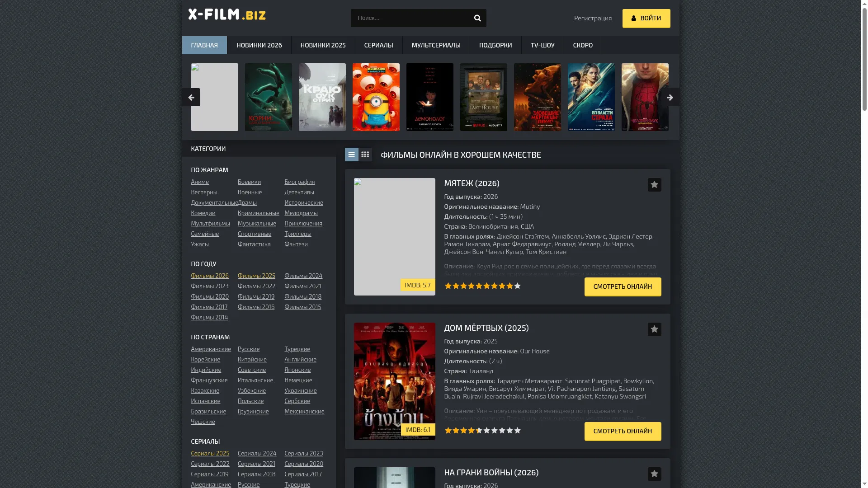This screenshot has height=488, width=868.
Task: Select the Триллеры genre
Action: click(x=297, y=234)
